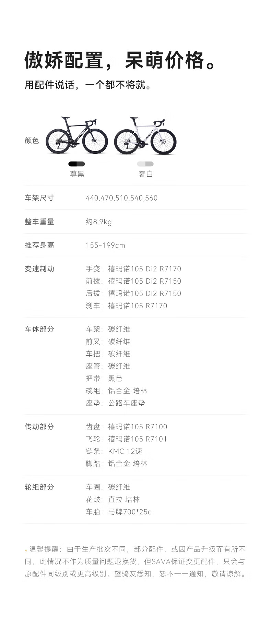Select the black bike thumbnail image

(x=77, y=135)
